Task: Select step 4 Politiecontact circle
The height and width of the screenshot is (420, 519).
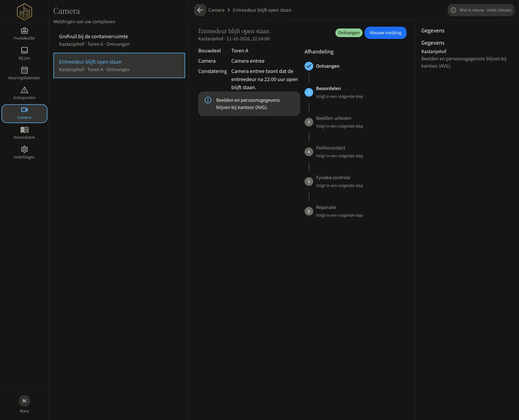Action: click(309, 152)
